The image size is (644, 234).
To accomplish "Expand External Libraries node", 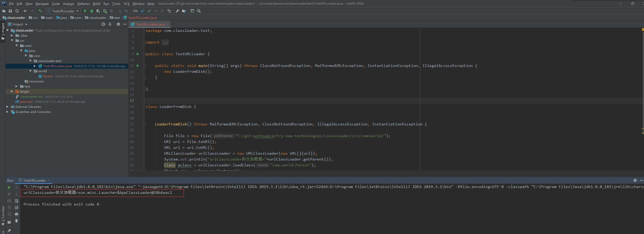I will [7, 107].
